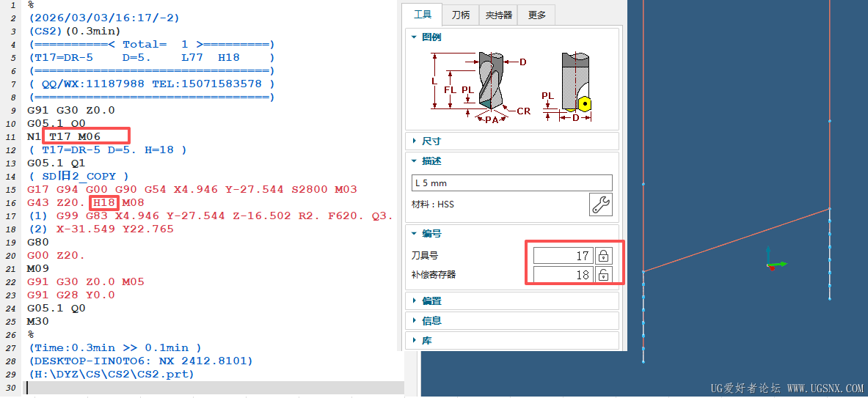Click the '材料 : HSS' label
The width and height of the screenshot is (868, 398).
tap(434, 204)
